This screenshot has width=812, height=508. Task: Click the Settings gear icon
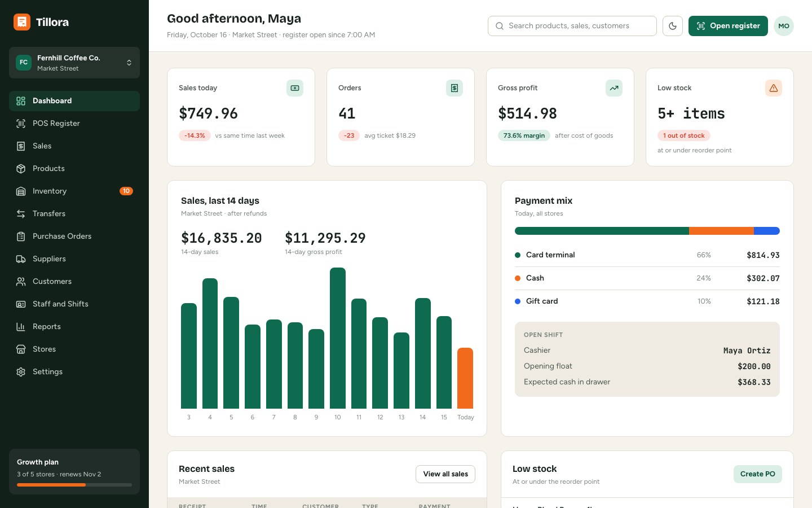(x=21, y=372)
